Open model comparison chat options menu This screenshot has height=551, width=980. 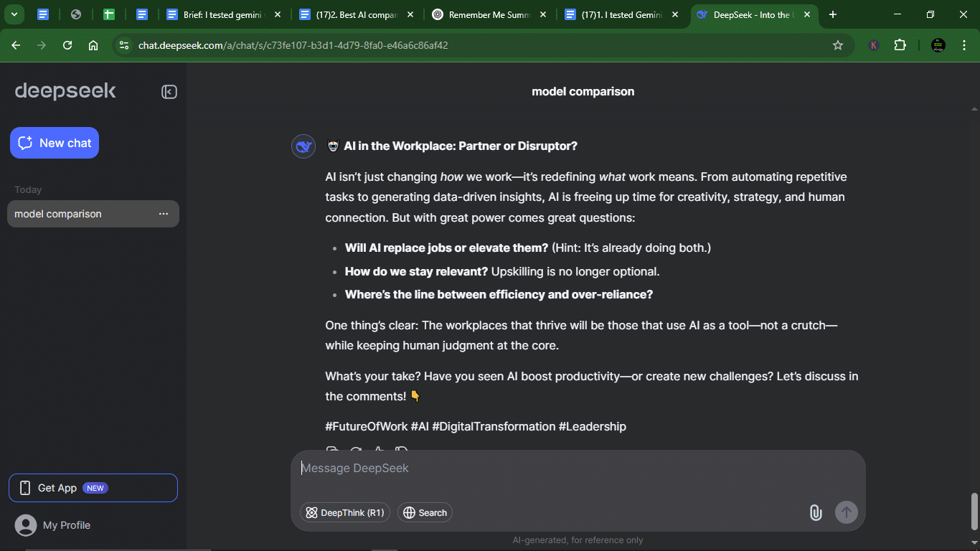[164, 214]
